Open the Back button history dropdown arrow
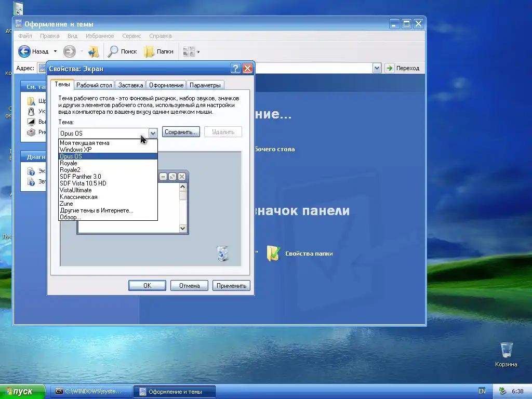 pos(55,51)
